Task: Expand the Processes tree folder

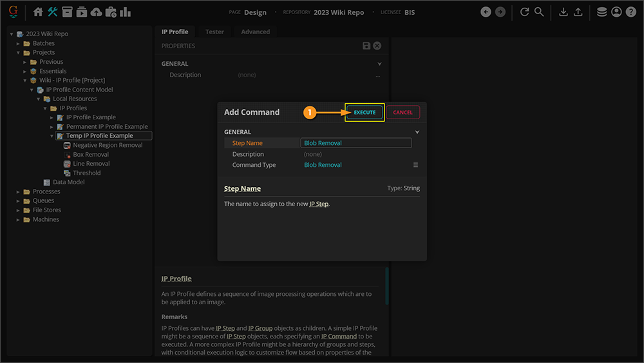Action: click(18, 191)
